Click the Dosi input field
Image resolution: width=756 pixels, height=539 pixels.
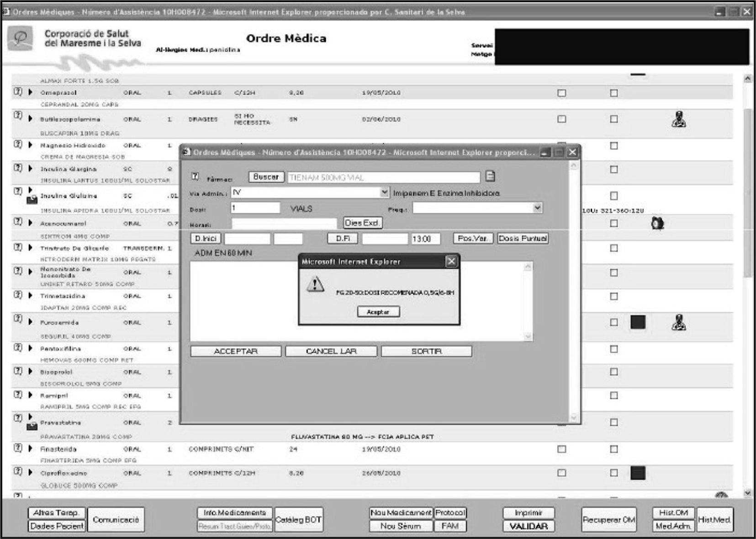tap(255, 208)
